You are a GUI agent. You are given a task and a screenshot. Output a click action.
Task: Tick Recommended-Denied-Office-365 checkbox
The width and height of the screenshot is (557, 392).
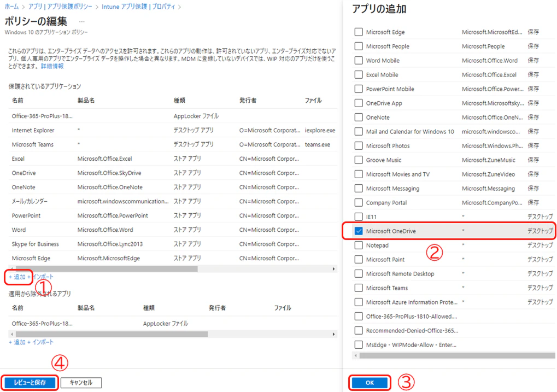(x=359, y=331)
